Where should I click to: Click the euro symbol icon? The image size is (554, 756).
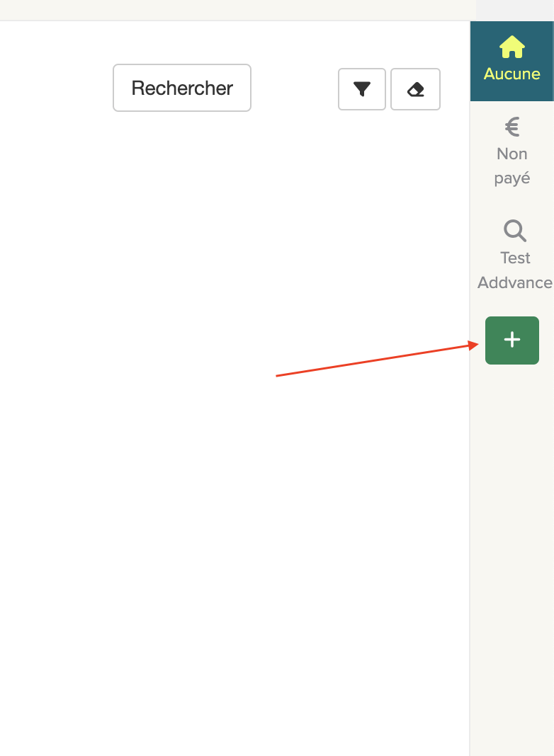click(x=512, y=127)
